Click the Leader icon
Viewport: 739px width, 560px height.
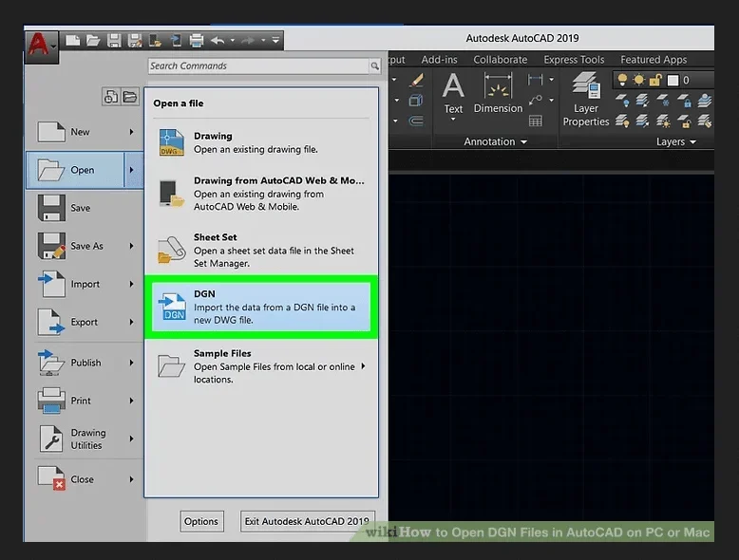(x=536, y=100)
